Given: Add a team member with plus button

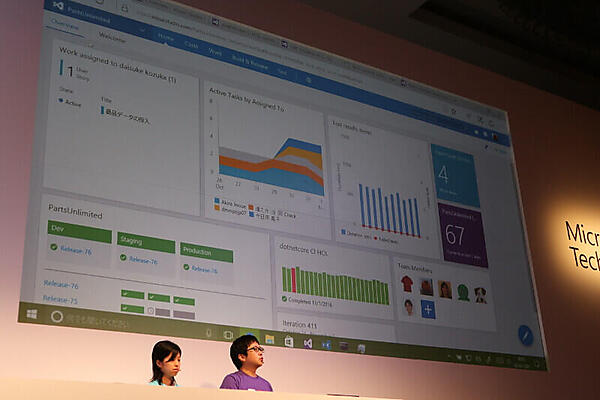Looking at the screenshot, I should tap(428, 309).
